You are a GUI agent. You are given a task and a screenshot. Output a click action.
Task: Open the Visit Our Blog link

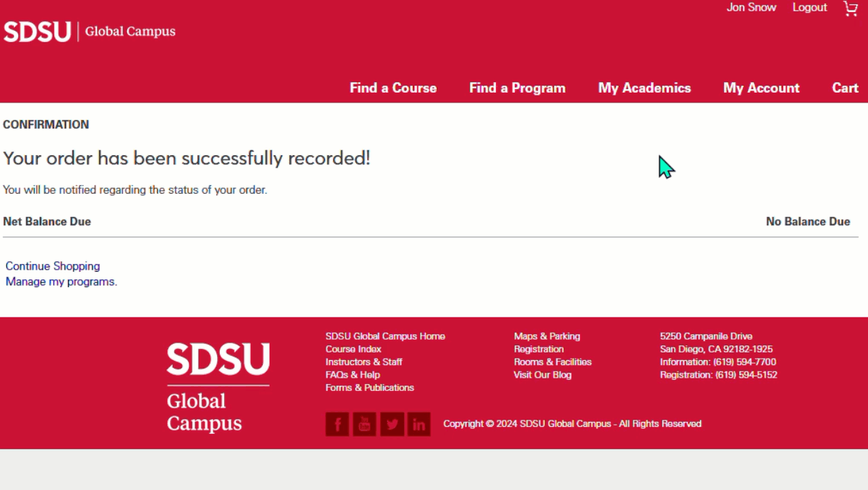pyautogui.click(x=542, y=375)
